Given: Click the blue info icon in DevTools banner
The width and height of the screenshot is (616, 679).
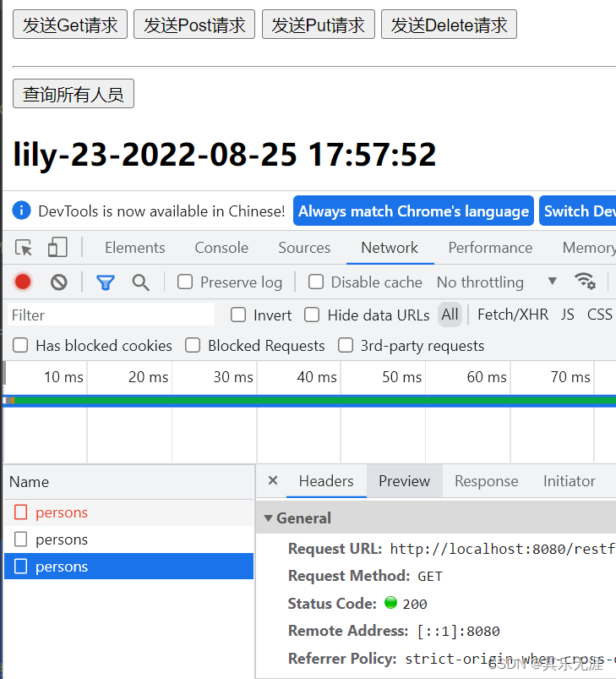Looking at the screenshot, I should [x=22, y=211].
